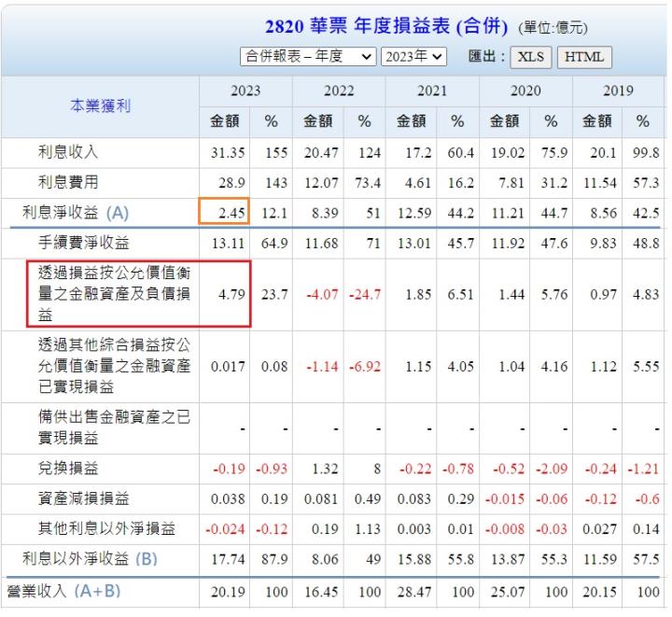
Task: Click the 64.9 percentage in 手續費淨收益 row
Action: coord(274,244)
